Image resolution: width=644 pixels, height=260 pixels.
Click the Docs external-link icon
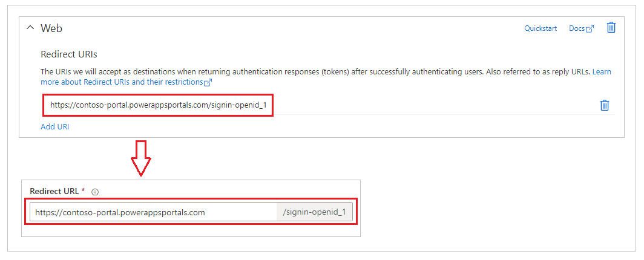[590, 28]
